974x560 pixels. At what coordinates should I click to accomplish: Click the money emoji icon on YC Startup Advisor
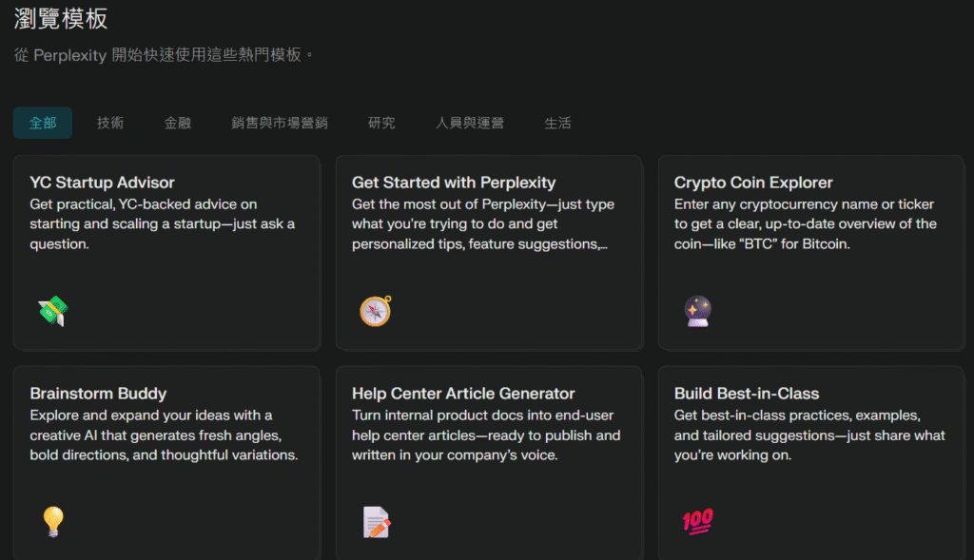(x=53, y=311)
